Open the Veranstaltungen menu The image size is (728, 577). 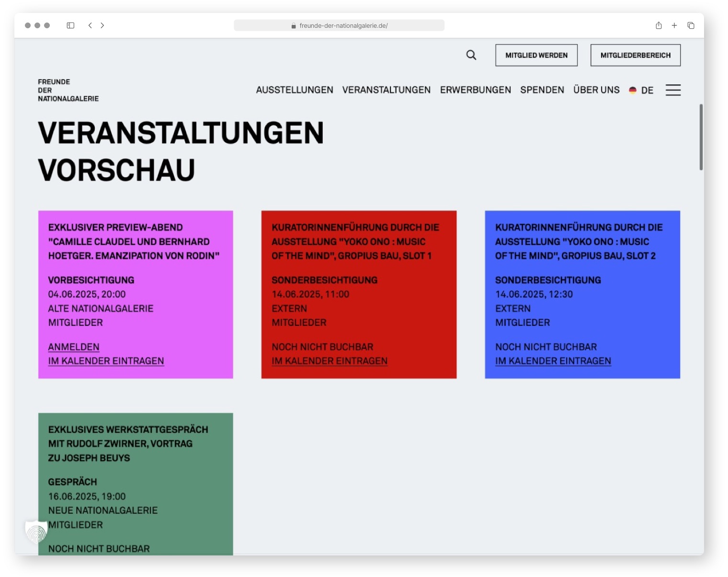[387, 90]
